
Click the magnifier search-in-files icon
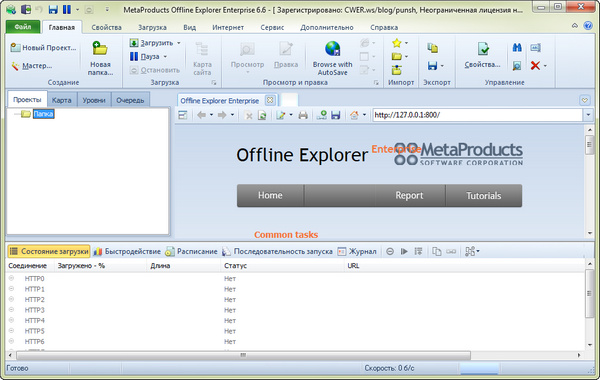[517, 66]
